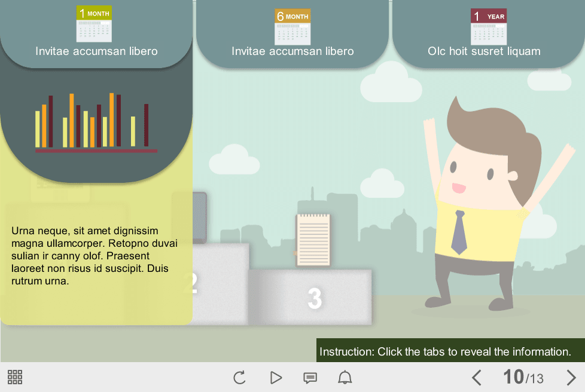The image size is (585, 392).
Task: Click the notification bell icon
Action: [x=344, y=377]
